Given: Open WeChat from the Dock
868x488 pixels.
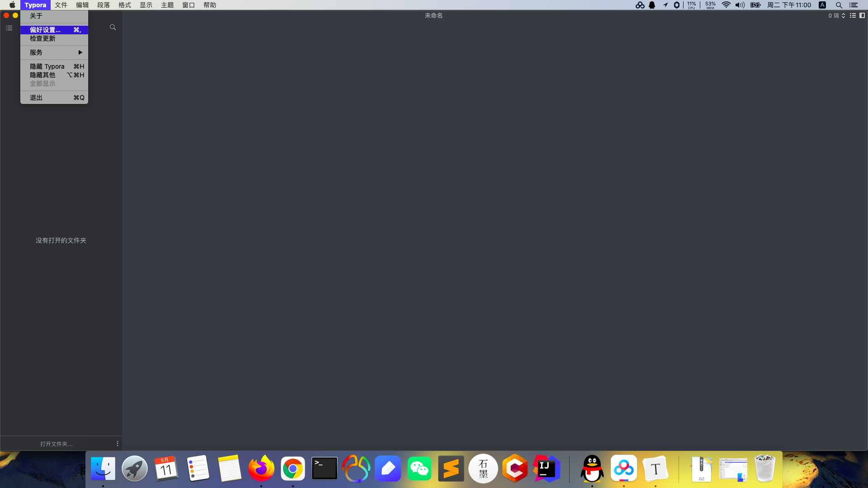Looking at the screenshot, I should [419, 469].
